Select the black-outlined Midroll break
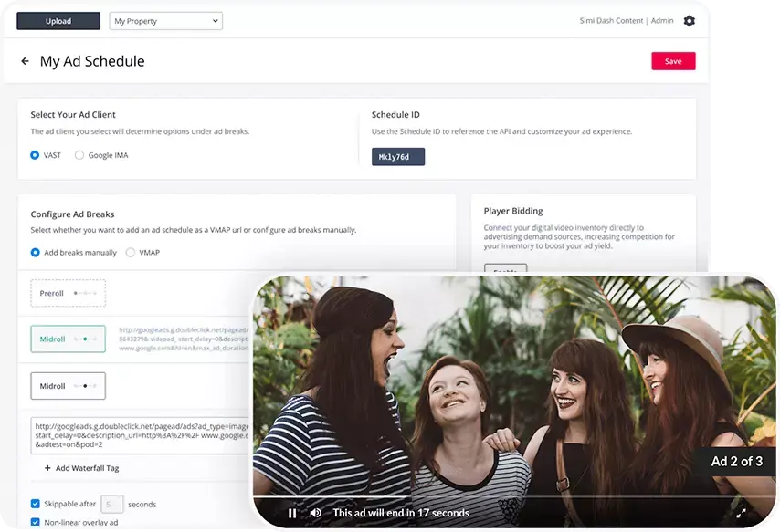The height and width of the screenshot is (532, 780). point(69,386)
